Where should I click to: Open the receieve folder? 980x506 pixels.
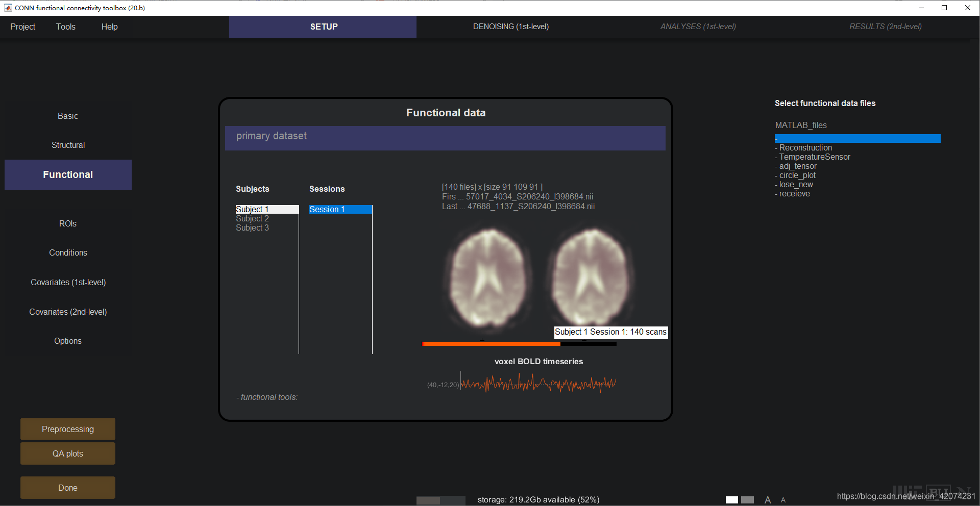pyautogui.click(x=792, y=194)
